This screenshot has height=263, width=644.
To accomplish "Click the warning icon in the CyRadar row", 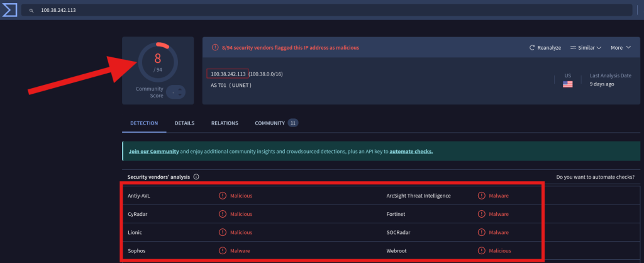I will [223, 214].
